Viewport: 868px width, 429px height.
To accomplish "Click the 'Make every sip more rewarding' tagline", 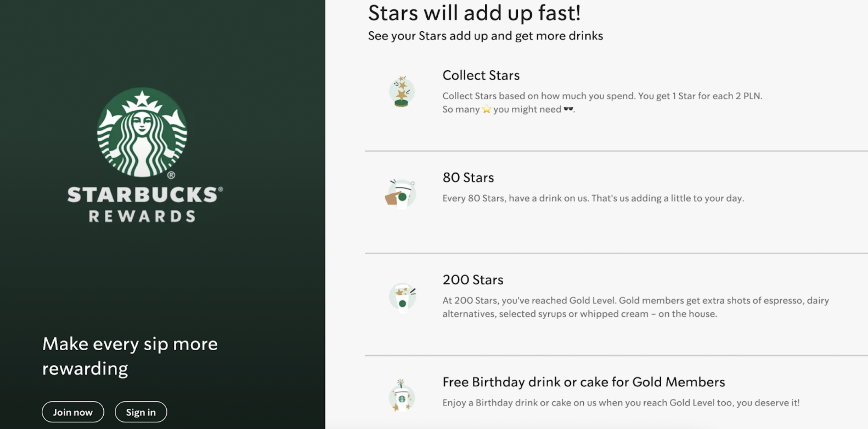I will point(130,356).
